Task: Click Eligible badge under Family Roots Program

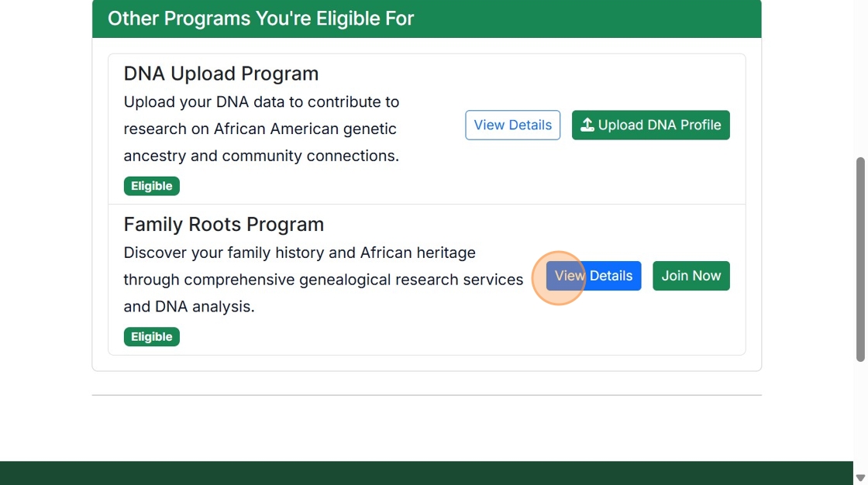Action: coord(151,337)
